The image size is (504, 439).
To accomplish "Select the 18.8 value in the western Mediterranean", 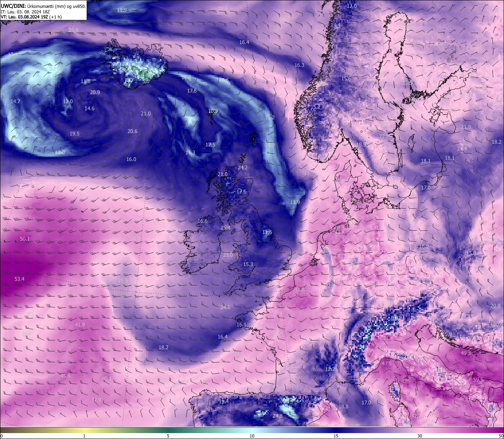I will (x=343, y=406).
